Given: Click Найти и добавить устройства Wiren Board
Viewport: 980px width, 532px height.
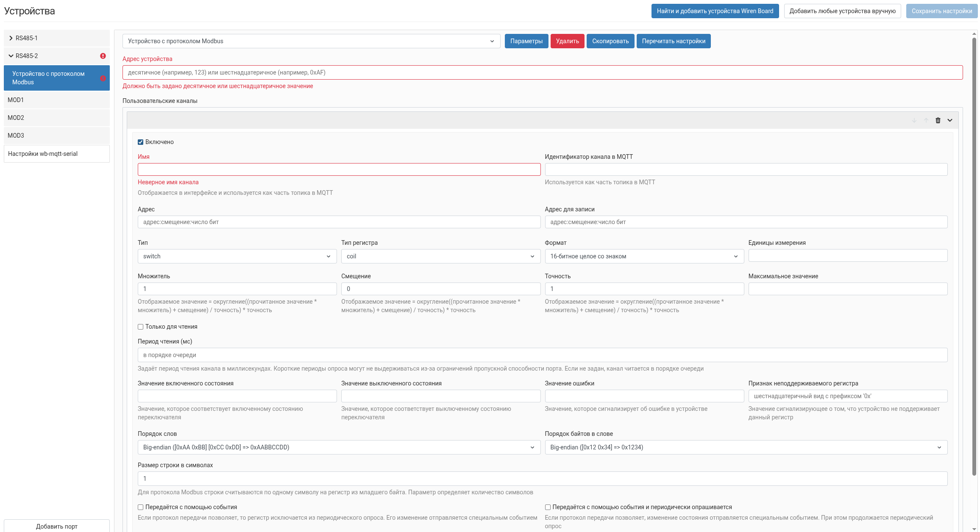Looking at the screenshot, I should [x=715, y=11].
